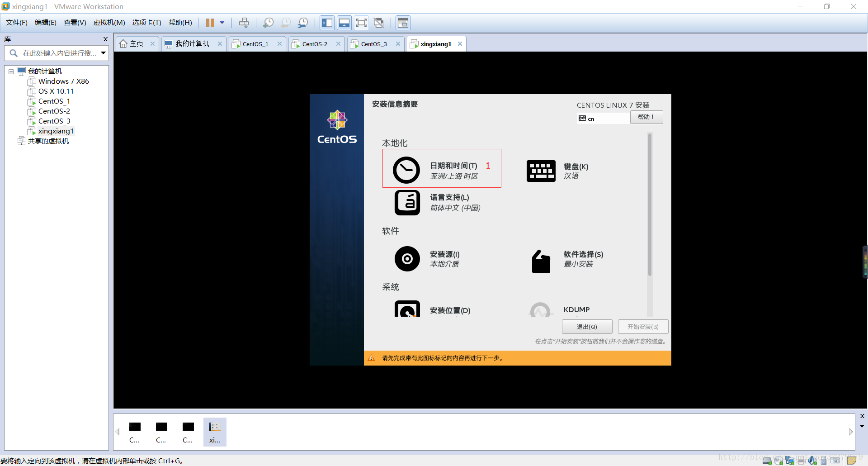This screenshot has width=868, height=466.
Task: Close the thumbnail bar
Action: click(x=862, y=416)
